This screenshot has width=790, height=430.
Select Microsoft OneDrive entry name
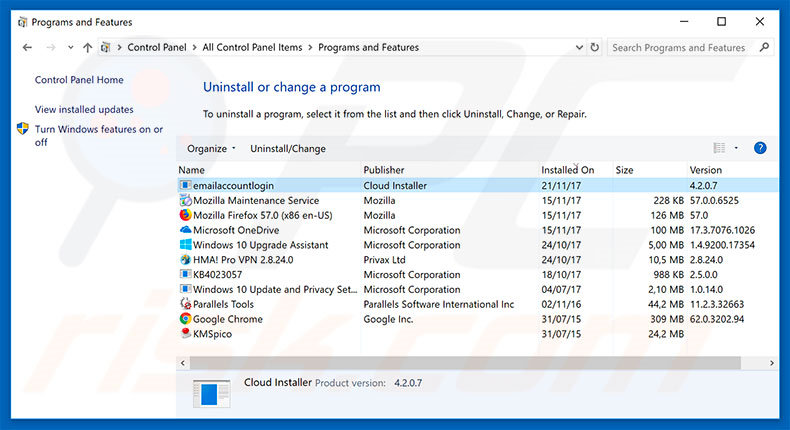(236, 230)
